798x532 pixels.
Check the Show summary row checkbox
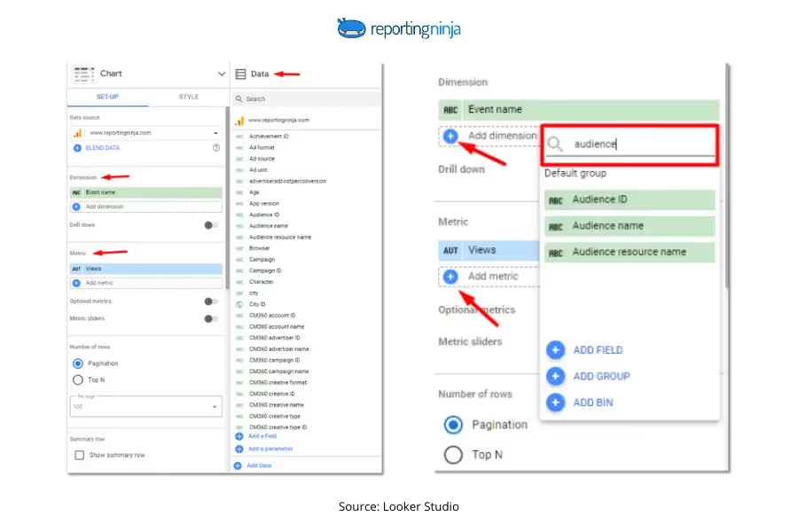point(80,455)
